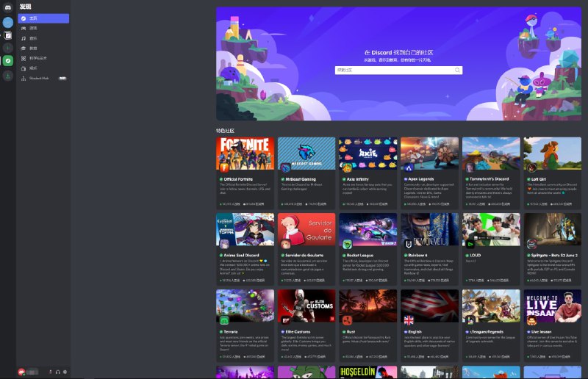Select the Gaming category with controller icon

coord(33,28)
